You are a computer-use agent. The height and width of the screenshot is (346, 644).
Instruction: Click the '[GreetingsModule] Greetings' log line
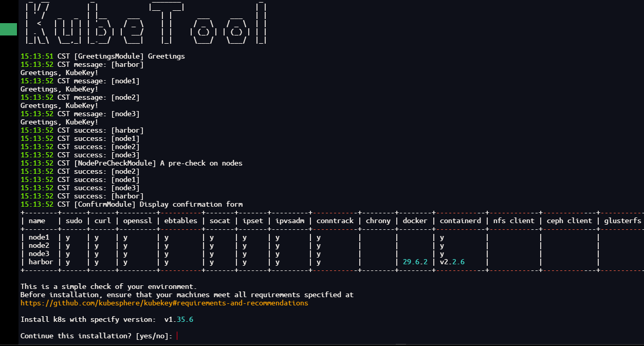pyautogui.click(x=103, y=57)
